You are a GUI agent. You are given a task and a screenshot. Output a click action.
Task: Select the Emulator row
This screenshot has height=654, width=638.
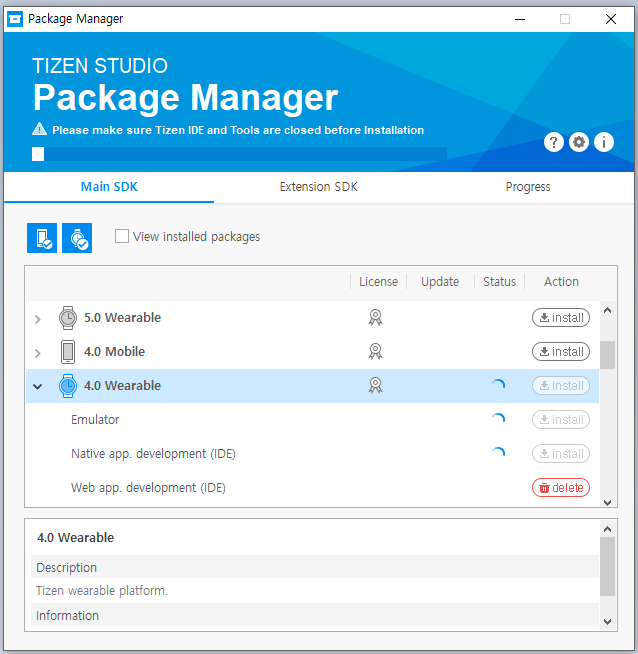click(312, 420)
